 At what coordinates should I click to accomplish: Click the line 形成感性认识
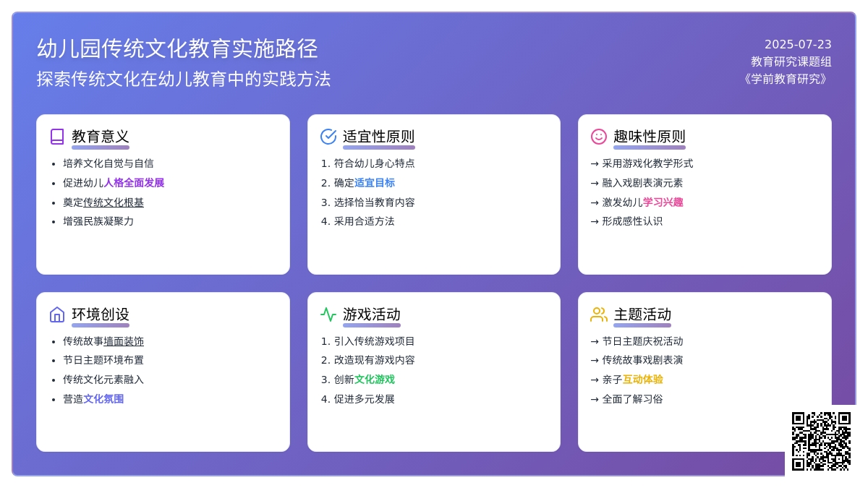click(626, 221)
